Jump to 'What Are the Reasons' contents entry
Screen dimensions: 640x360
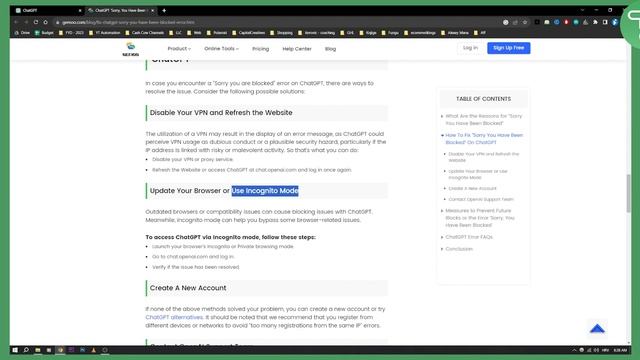click(x=484, y=120)
